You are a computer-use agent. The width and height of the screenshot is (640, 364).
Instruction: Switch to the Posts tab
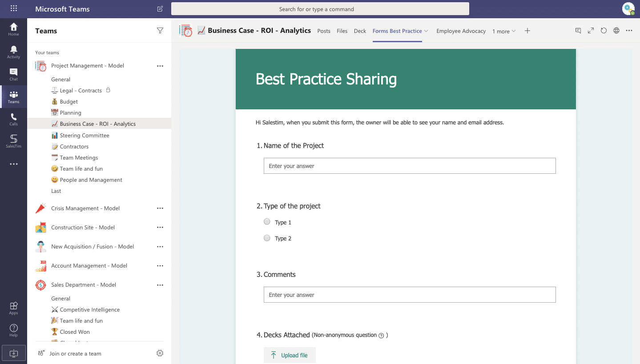pyautogui.click(x=324, y=31)
